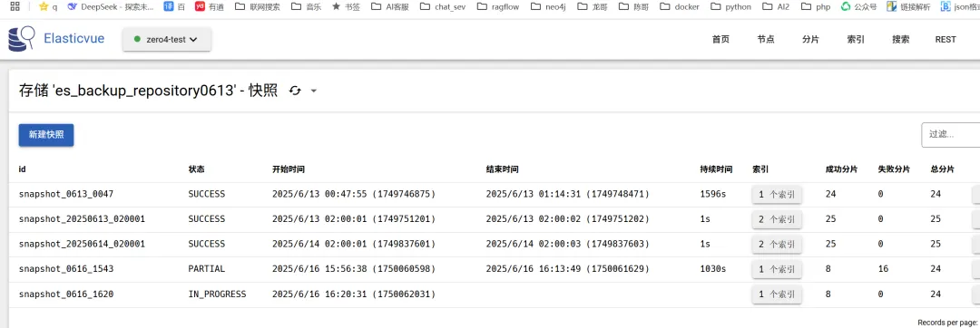
Task: Click the 1030s duration value
Action: pyautogui.click(x=713, y=269)
